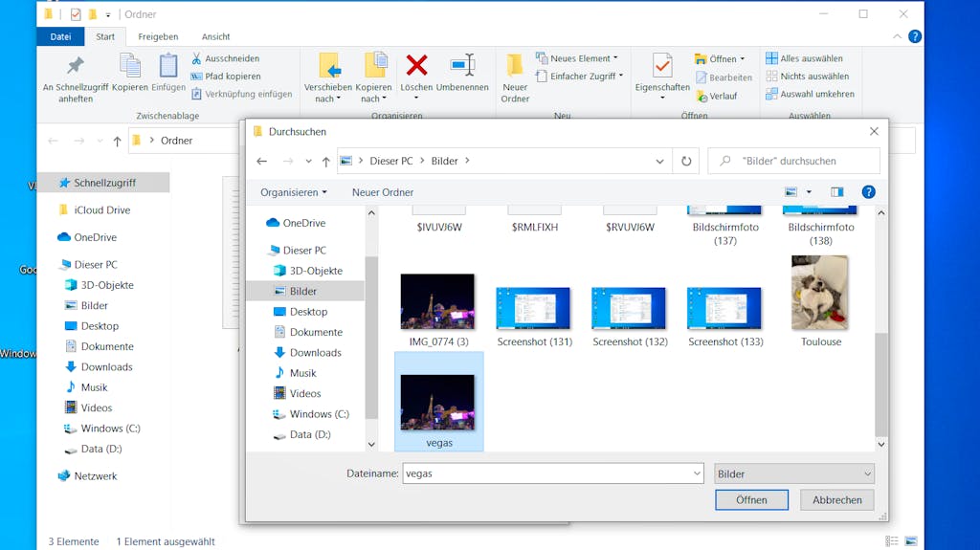Expand Neues Element dropdown
The height and width of the screenshot is (550, 980).
pos(615,58)
